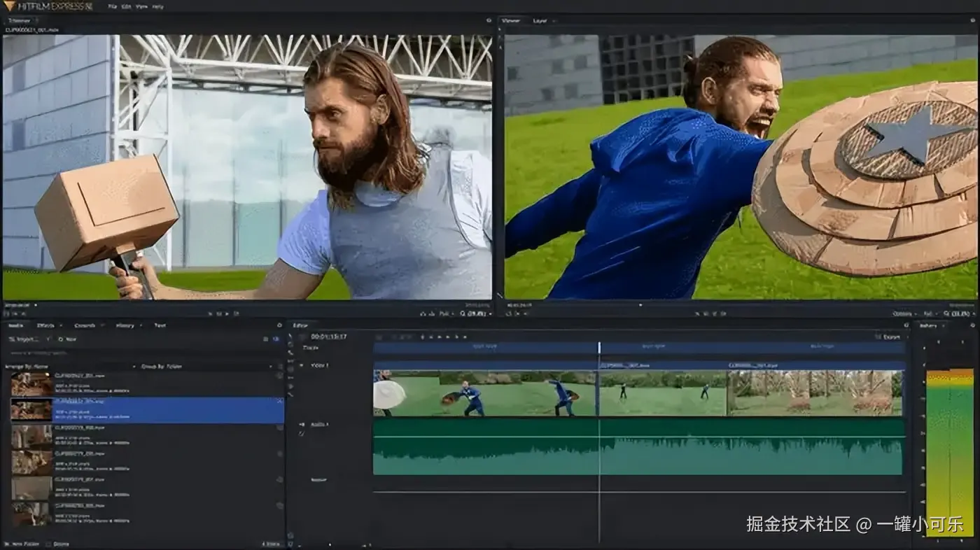
Task: Open the File menu
Action: coord(113,6)
